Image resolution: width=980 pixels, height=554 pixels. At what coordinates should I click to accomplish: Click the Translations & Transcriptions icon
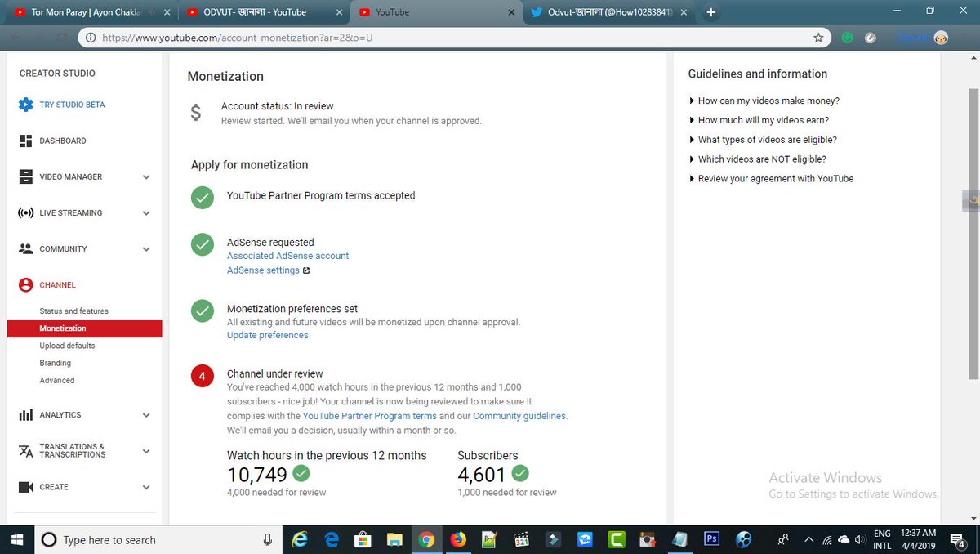tap(25, 451)
